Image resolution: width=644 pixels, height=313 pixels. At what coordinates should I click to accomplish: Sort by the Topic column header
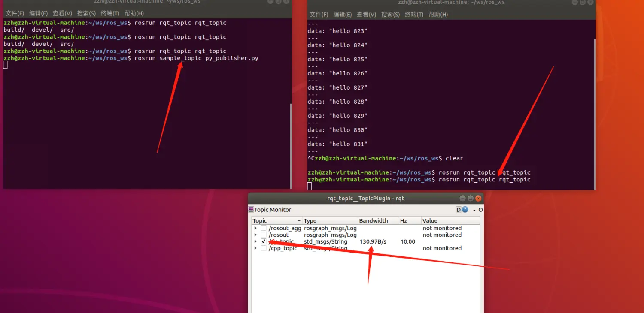click(277, 220)
